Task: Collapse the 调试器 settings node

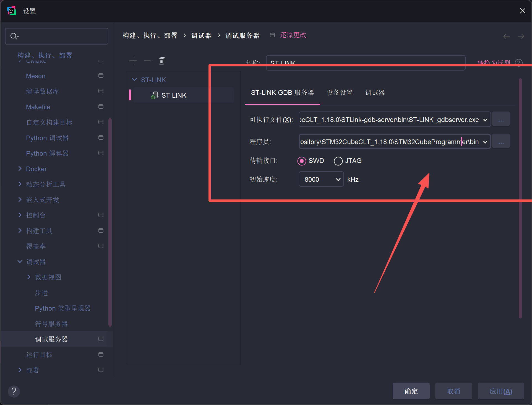Action: click(x=20, y=262)
